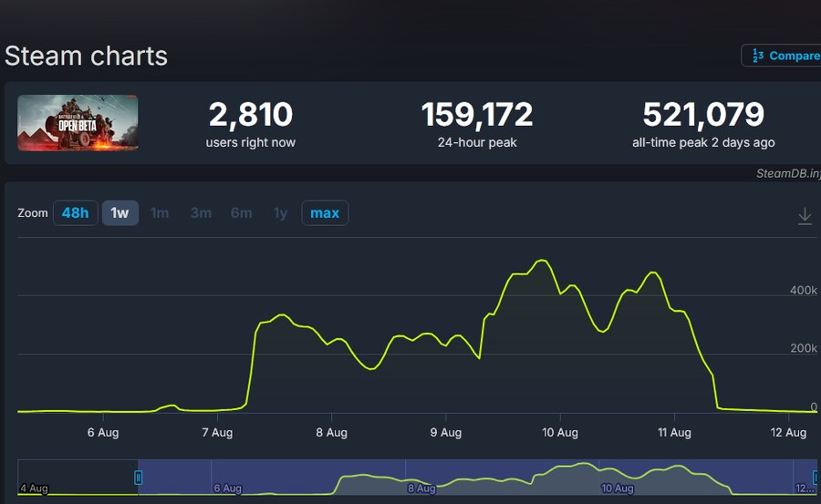Viewport: 821px width, 504px height.
Task: Click the right navigator range handle
Action: (816, 478)
